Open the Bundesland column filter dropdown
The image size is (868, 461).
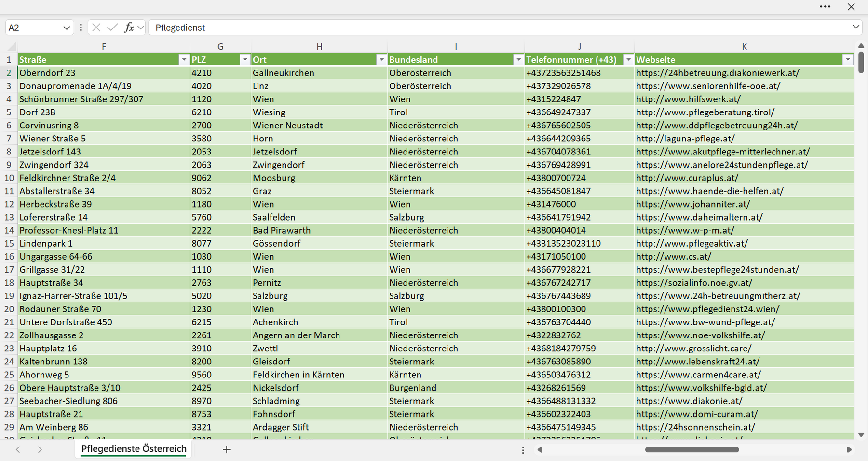[518, 59]
